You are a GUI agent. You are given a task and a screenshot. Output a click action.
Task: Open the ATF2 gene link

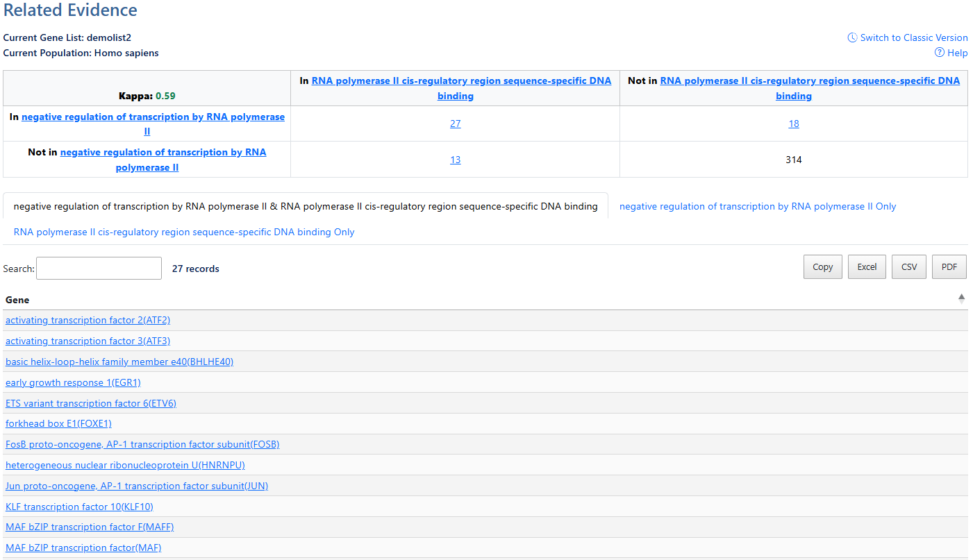(88, 320)
